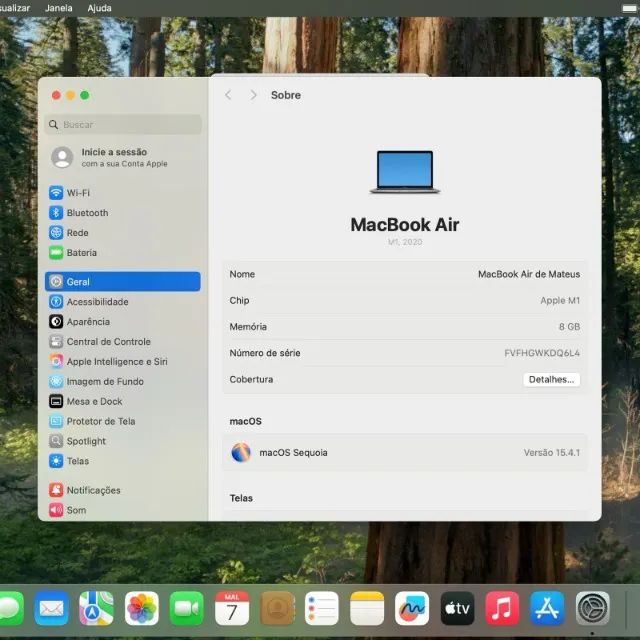Click the Versão 15.4.1 text
Viewport: 640px width, 640px height.
(x=552, y=453)
